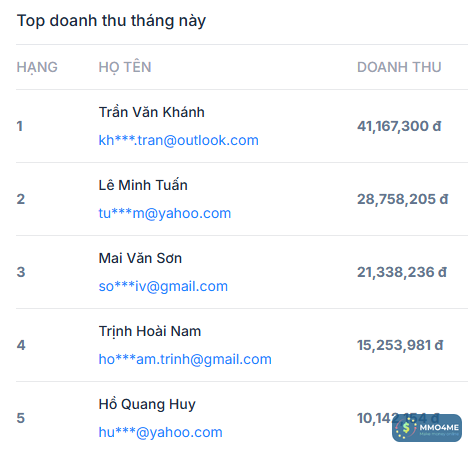Viewport: 470px width, 451px height.
Task: Select the name Hồ Quang Huy
Action: (147, 404)
